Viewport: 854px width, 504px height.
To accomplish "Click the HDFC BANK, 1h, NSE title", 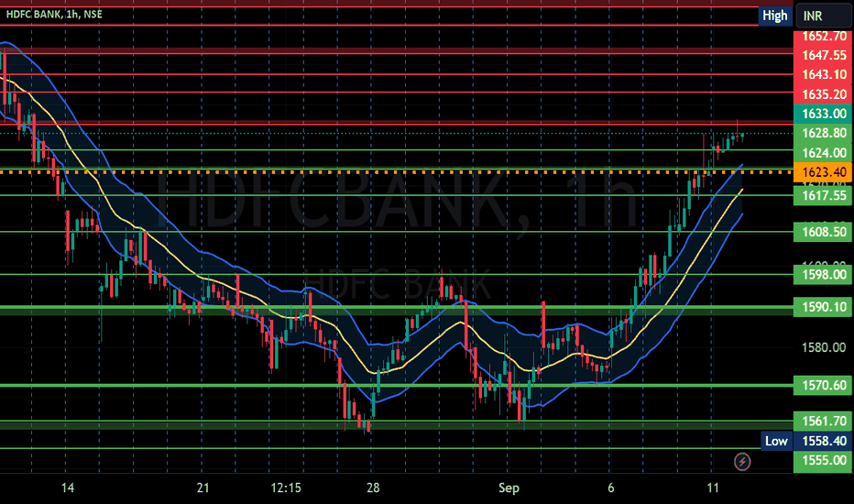I will (x=54, y=14).
